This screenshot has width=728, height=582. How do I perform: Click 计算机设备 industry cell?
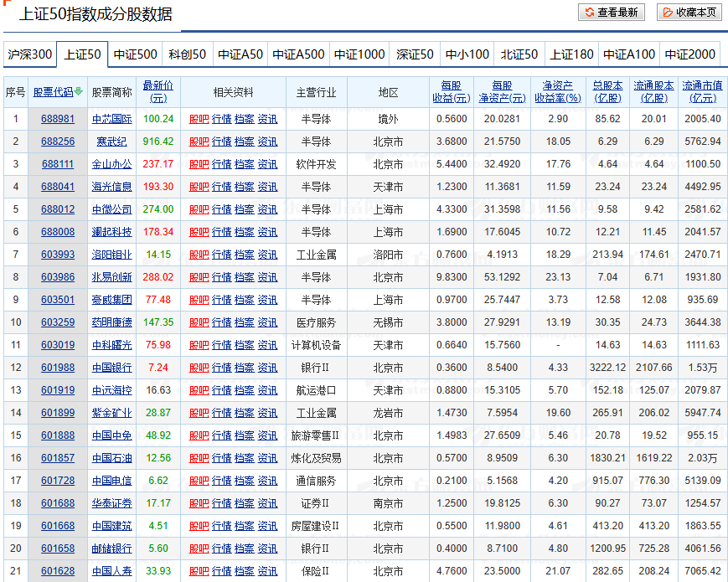coord(316,345)
